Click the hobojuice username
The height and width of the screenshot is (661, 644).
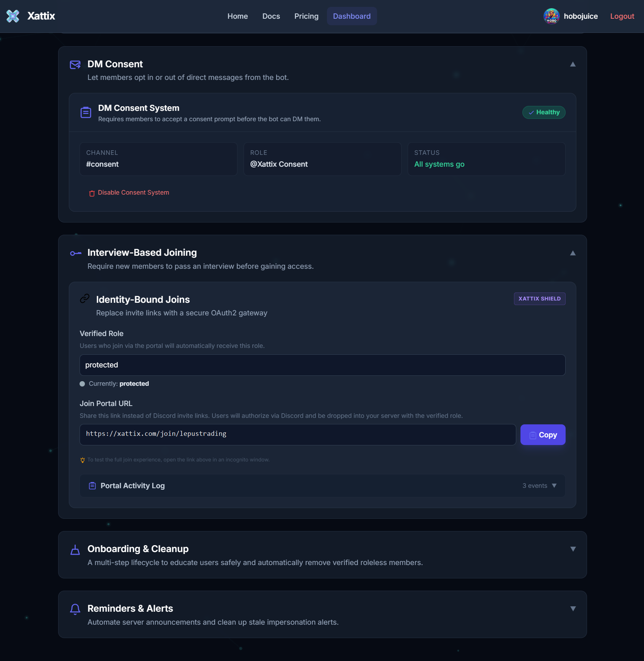[581, 16]
